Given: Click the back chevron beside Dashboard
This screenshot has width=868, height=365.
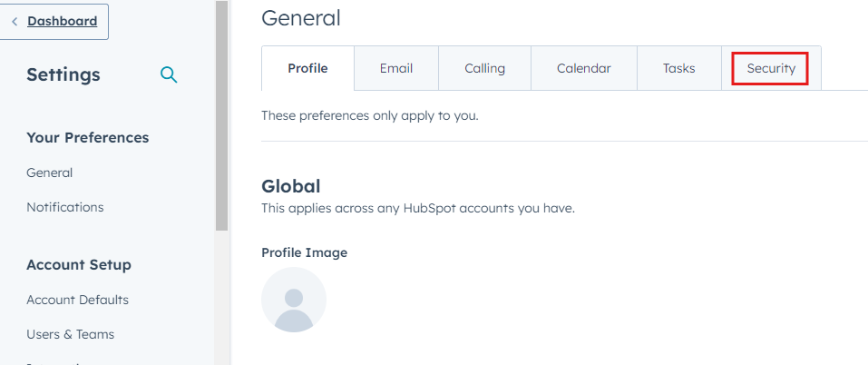Looking at the screenshot, I should [15, 21].
